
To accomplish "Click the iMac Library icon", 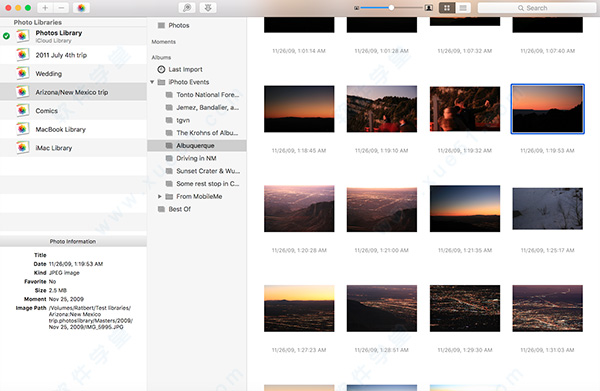I will click(x=23, y=147).
